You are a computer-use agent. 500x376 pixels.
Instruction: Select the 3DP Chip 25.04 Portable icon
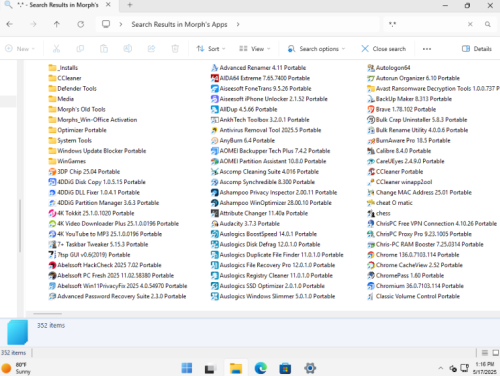click(52, 172)
